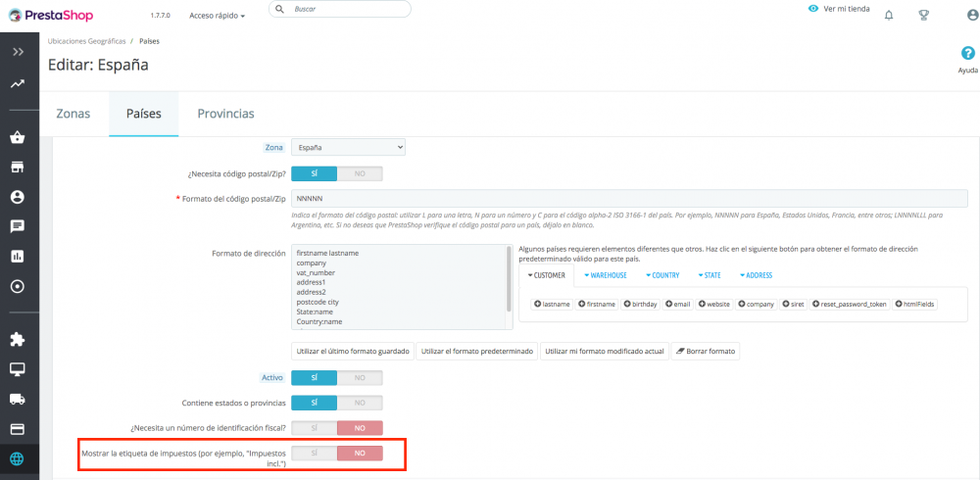Set postal code required to SÍ

tap(315, 173)
